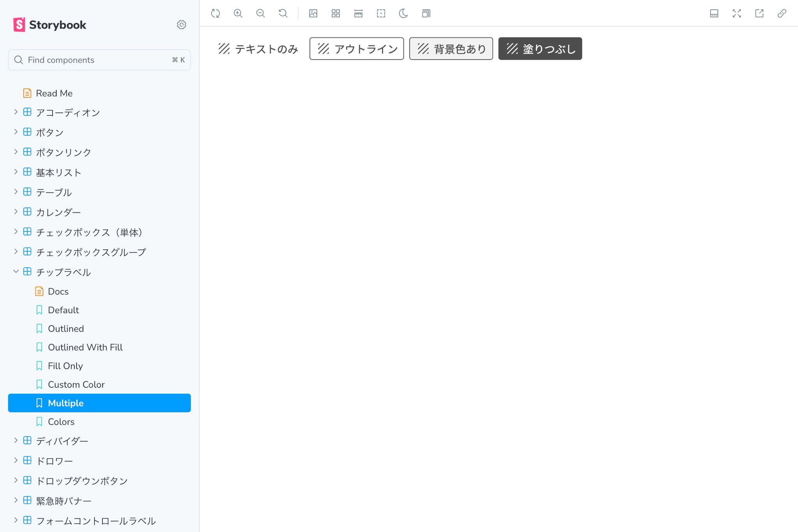Expand the アコーディオン tree node

[x=16, y=112]
